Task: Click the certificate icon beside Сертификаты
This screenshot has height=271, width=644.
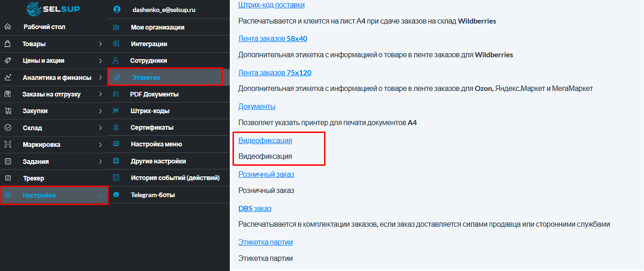Action: point(116,127)
